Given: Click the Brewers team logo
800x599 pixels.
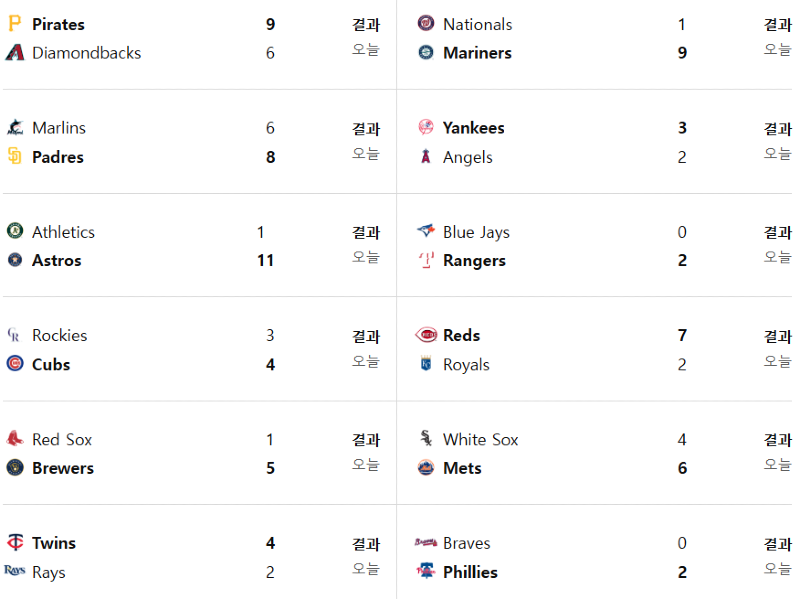Looking at the screenshot, I should (15, 467).
